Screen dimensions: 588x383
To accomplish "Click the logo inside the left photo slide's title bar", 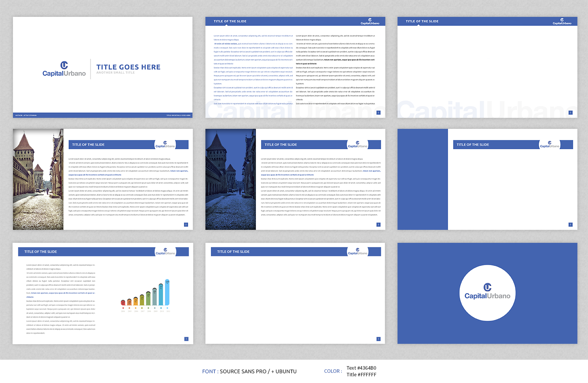I will [x=165, y=144].
